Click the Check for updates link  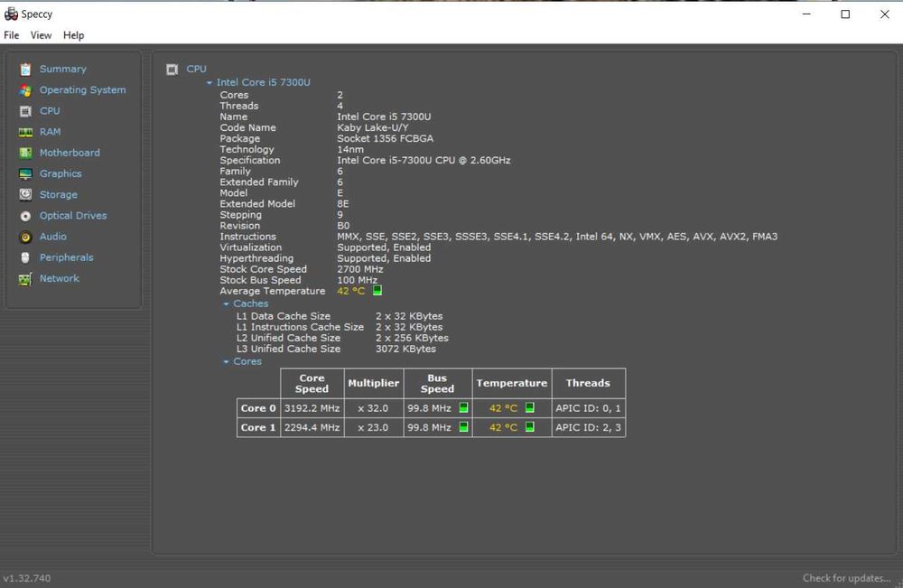click(846, 578)
